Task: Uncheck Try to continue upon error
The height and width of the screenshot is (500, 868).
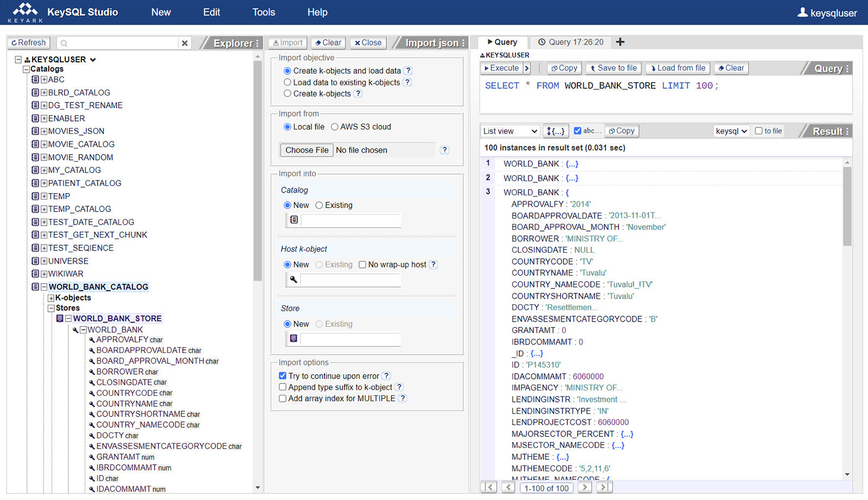Action: click(283, 376)
